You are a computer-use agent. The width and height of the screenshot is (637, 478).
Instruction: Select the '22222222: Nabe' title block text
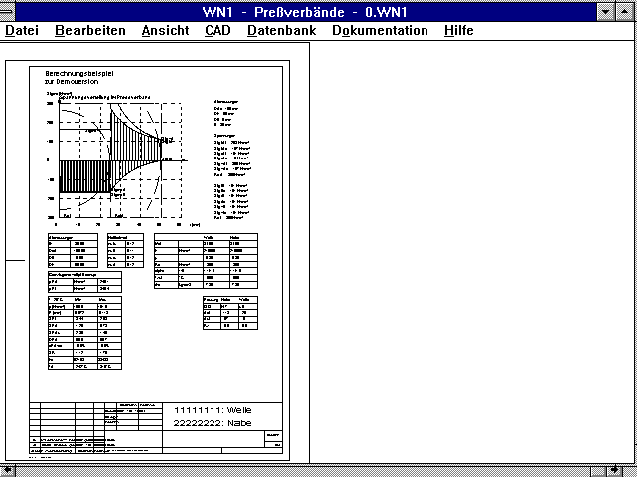212,423
